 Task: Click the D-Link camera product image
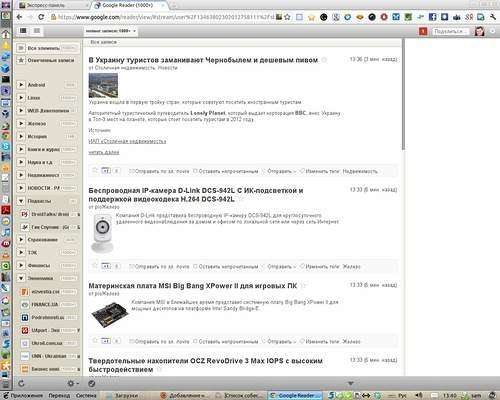102,233
